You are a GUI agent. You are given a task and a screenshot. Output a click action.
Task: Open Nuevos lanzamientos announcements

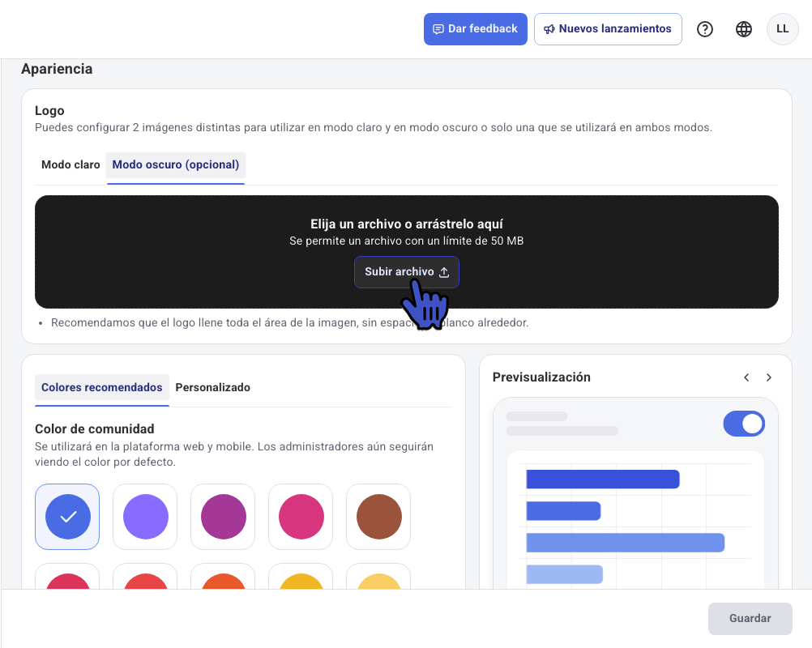pos(608,29)
